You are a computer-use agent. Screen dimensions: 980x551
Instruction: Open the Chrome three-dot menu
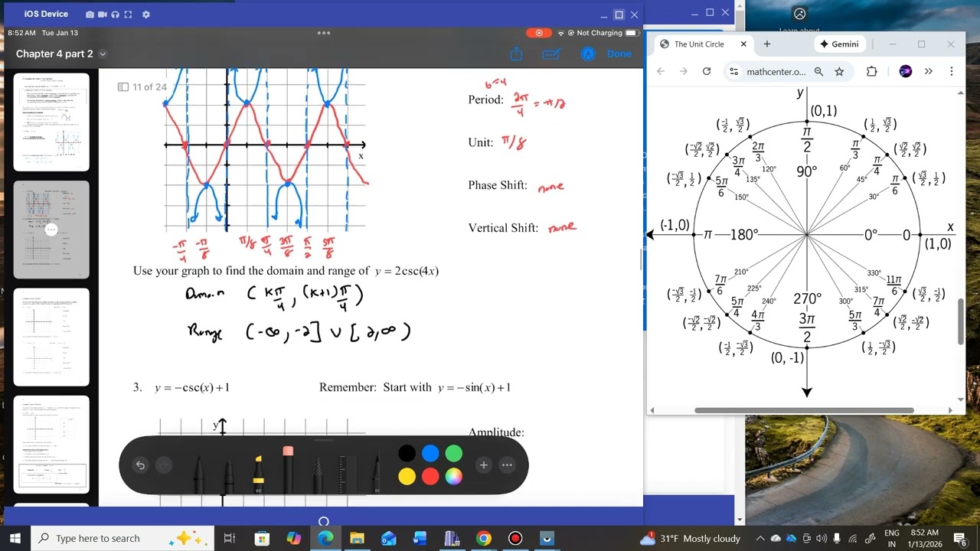tap(952, 71)
